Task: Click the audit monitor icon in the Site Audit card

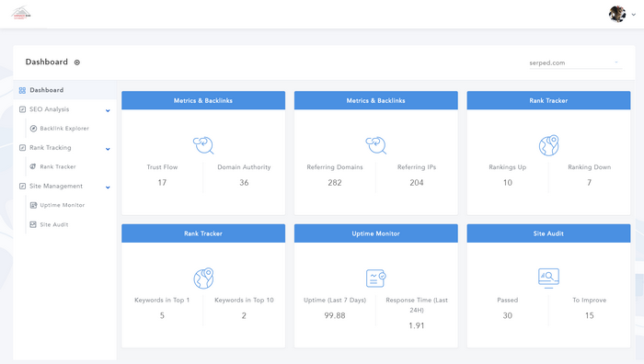Action: 548,278
